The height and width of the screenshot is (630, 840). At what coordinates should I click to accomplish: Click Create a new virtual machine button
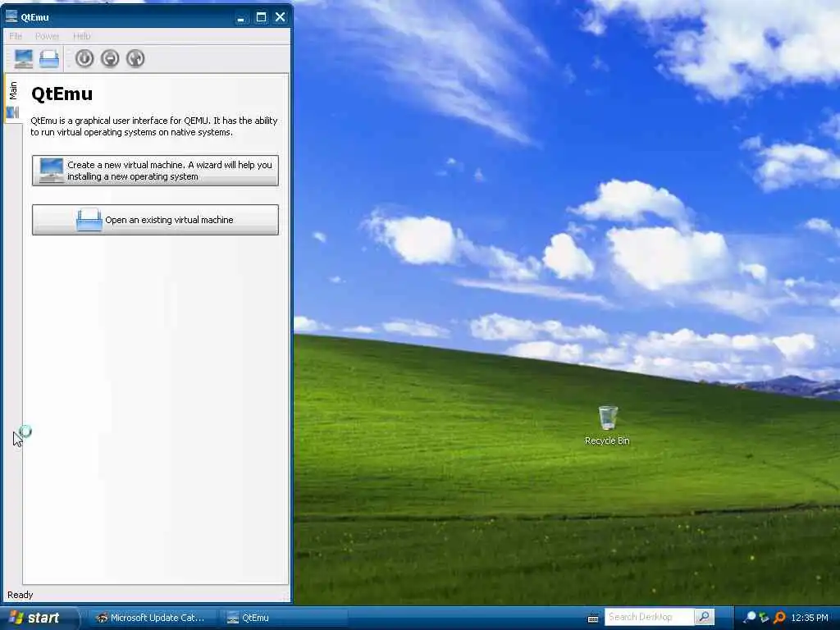tap(155, 171)
